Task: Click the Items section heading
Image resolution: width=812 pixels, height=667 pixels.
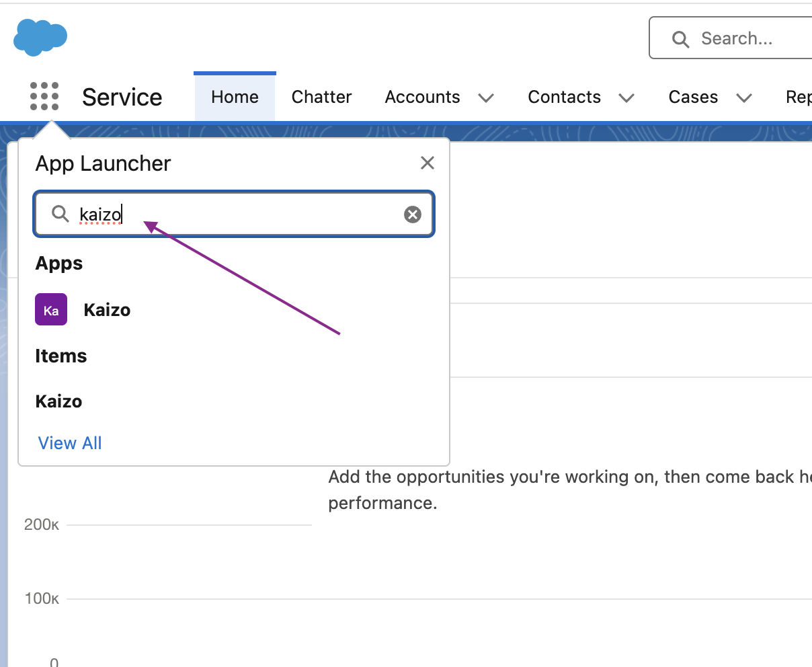Action: pyautogui.click(x=60, y=356)
